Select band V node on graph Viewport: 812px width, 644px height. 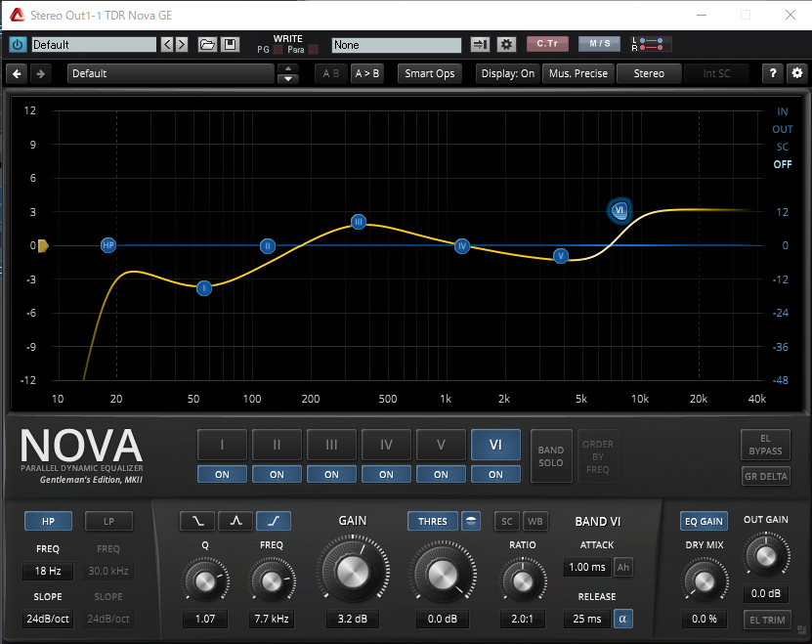click(560, 255)
